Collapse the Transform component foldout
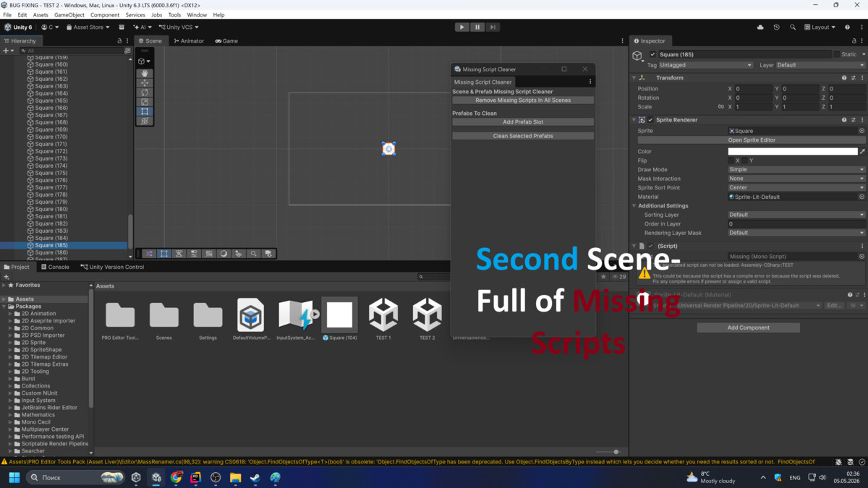Screen dimensions: 868x488 tap(634, 78)
